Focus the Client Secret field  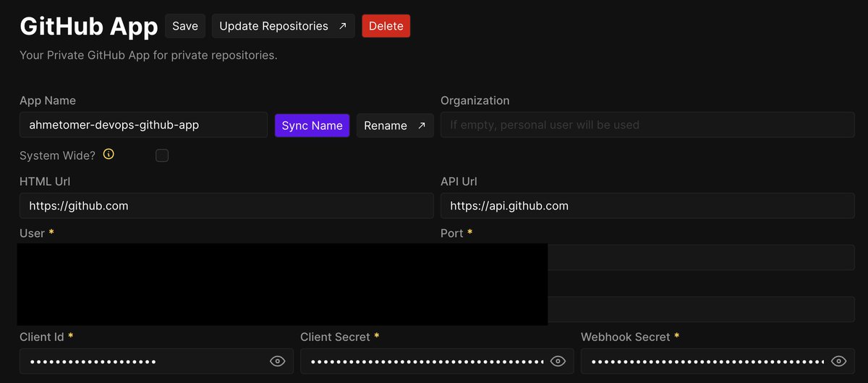coord(437,361)
